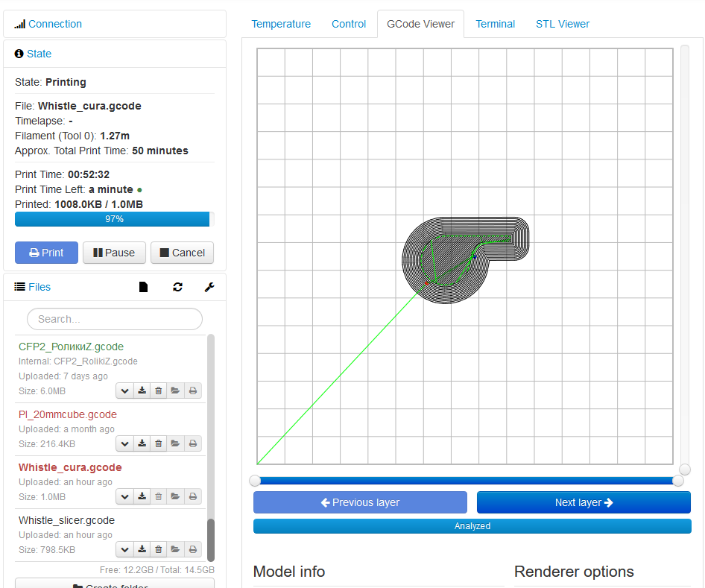Load Whistle_slicer.gcode with the folder-open icon

(x=175, y=549)
